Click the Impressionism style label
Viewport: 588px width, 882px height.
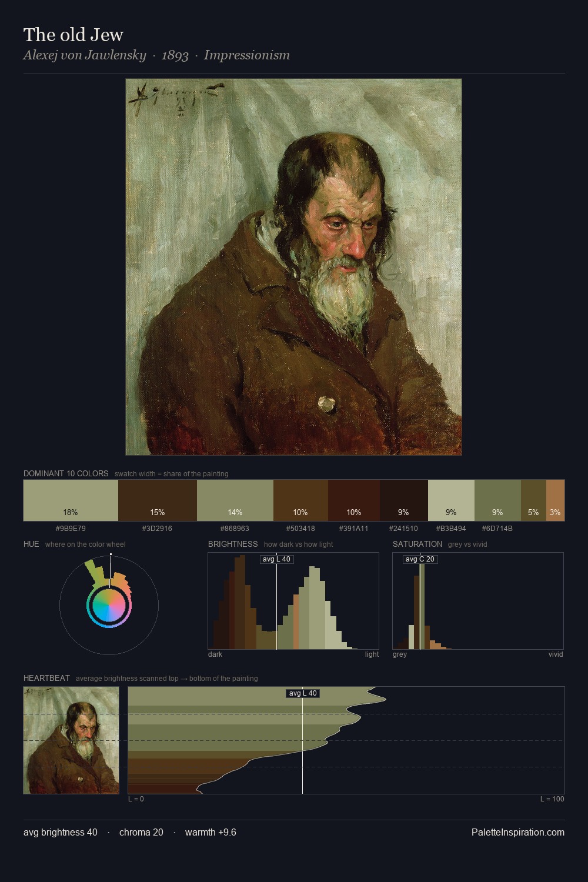(x=247, y=55)
